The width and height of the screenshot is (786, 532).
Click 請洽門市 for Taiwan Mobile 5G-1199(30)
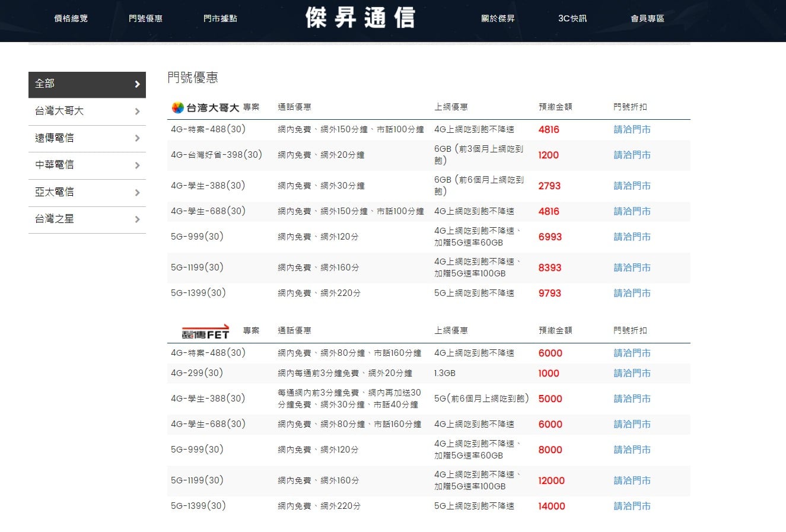632,267
